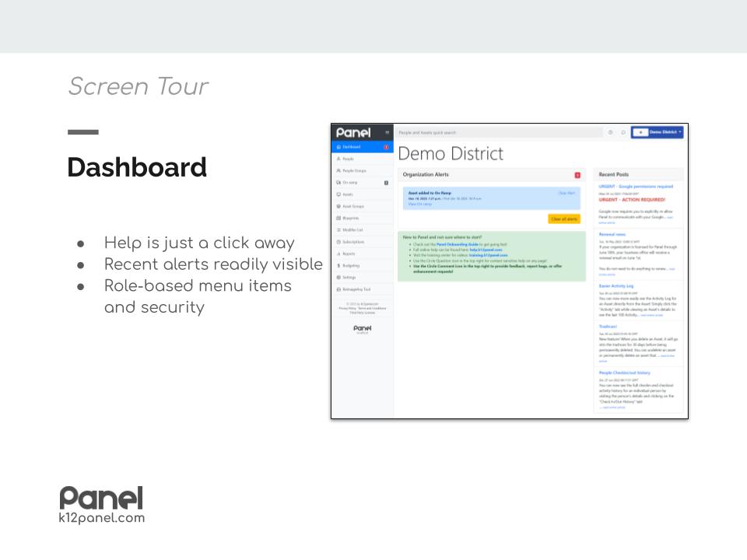Click the Panel logo in screenshot header
747x560 pixels.
coord(353,132)
